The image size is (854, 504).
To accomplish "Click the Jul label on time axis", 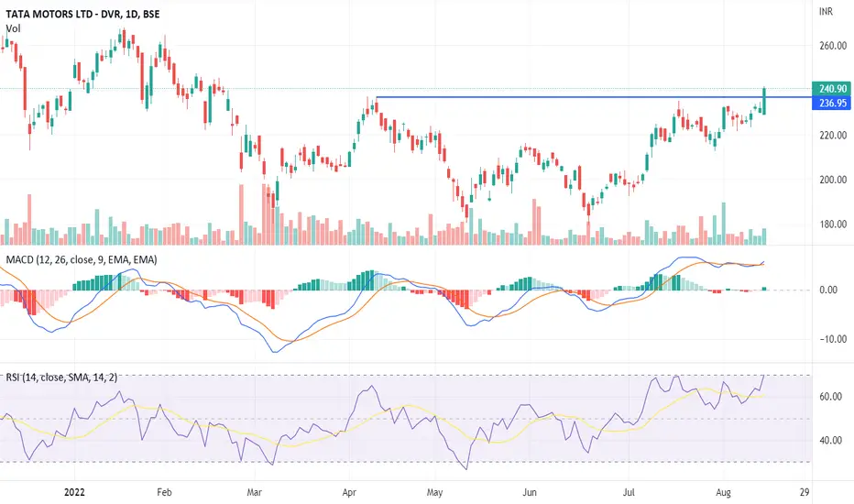I will point(629,493).
